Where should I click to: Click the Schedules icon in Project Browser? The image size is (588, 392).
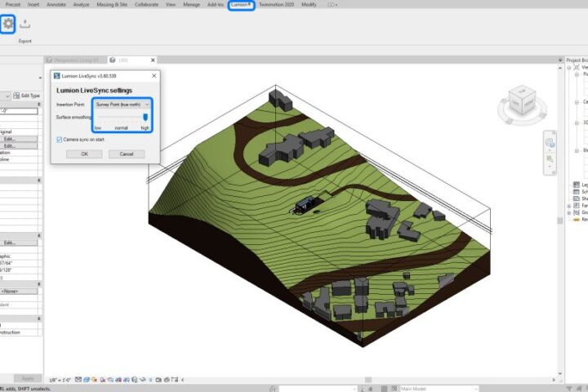[577, 192]
